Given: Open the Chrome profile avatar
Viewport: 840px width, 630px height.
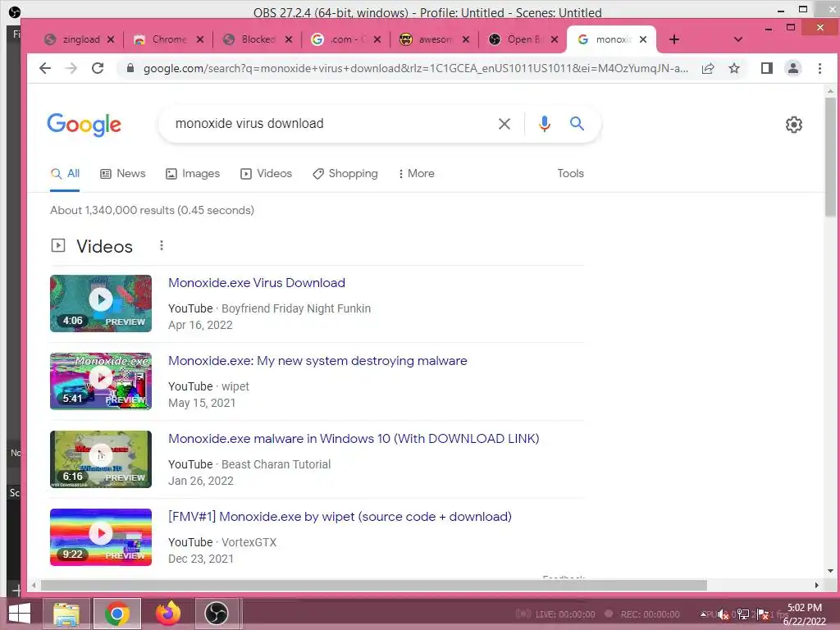Looking at the screenshot, I should [793, 68].
